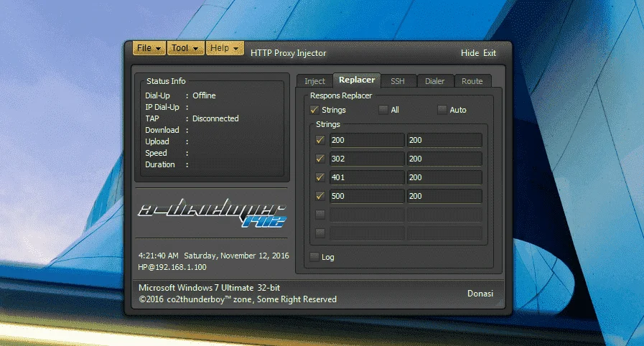Click the replacement field beside 302
Viewport: 644px width, 346px height.
click(x=444, y=159)
